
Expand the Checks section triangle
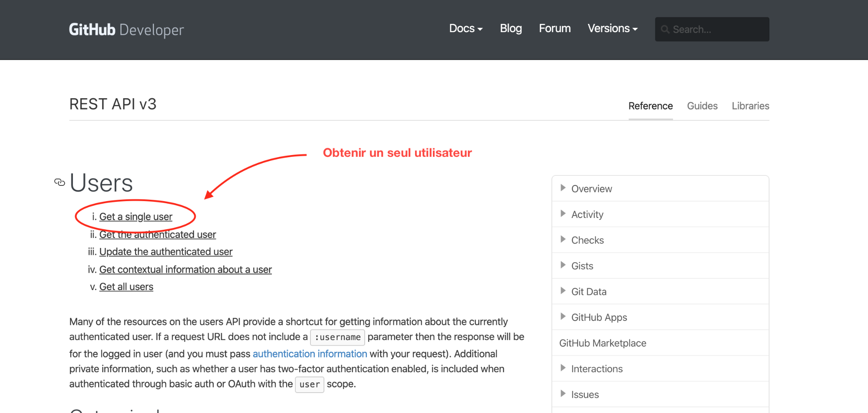(x=563, y=239)
